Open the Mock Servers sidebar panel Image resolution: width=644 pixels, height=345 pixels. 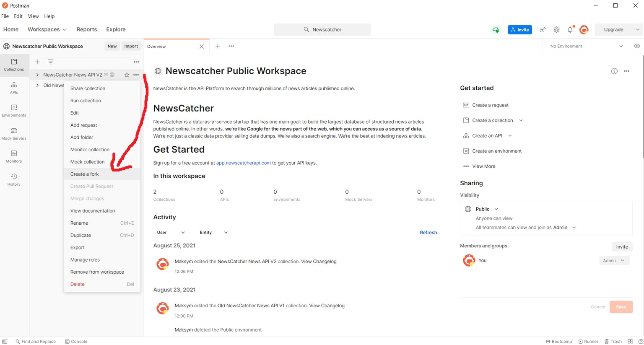pos(14,134)
